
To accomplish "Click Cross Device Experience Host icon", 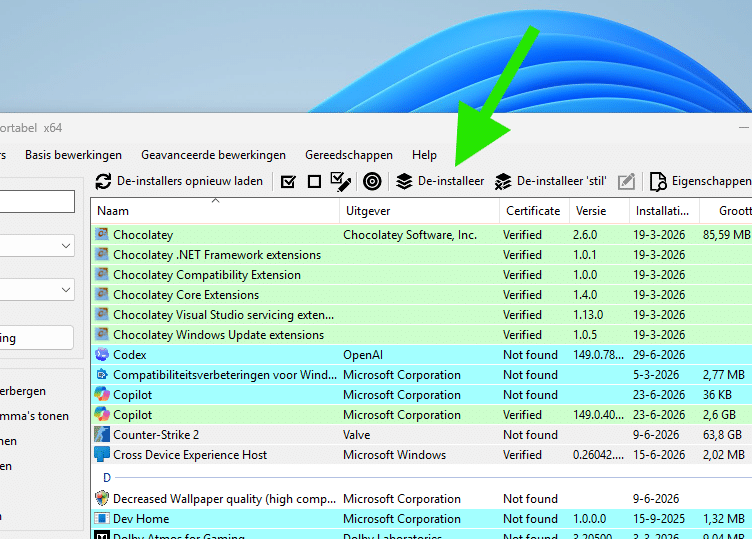I will click(102, 454).
